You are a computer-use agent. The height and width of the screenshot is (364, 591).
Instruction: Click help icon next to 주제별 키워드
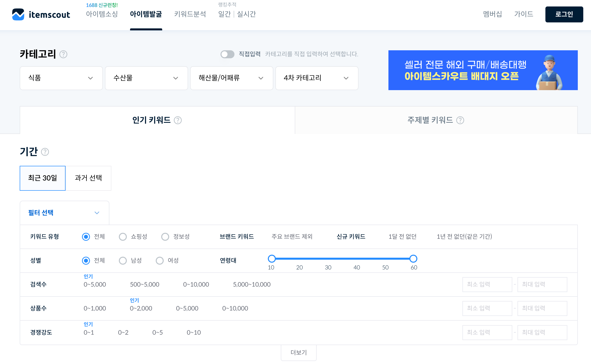(460, 120)
